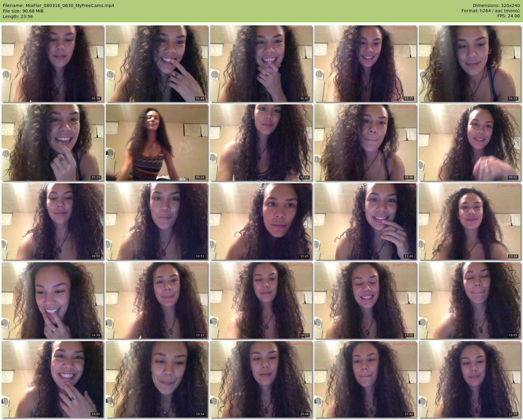Pick the thumbnail marked 17:11
Viewport: 523px width, 420px height.
tap(365, 300)
